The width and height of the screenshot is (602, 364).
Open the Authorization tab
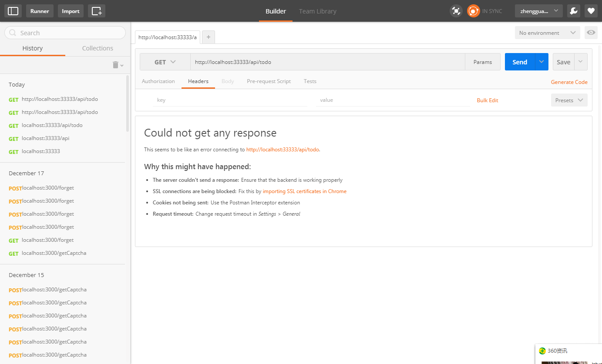pyautogui.click(x=158, y=81)
